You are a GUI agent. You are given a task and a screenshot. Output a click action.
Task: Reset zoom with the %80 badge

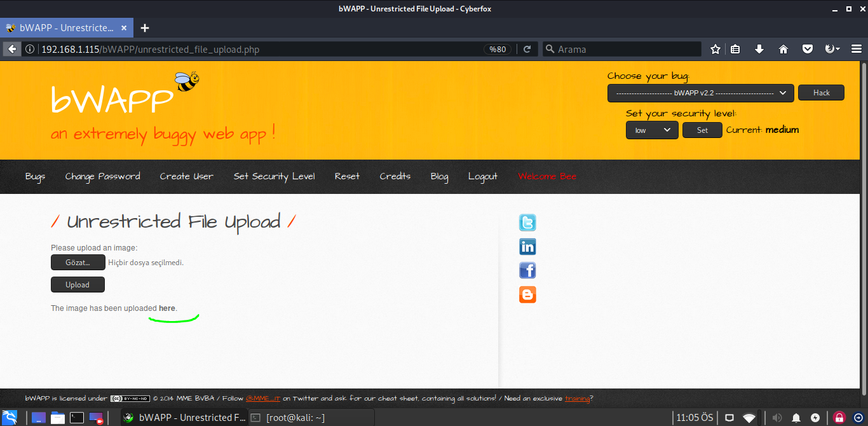pos(497,49)
